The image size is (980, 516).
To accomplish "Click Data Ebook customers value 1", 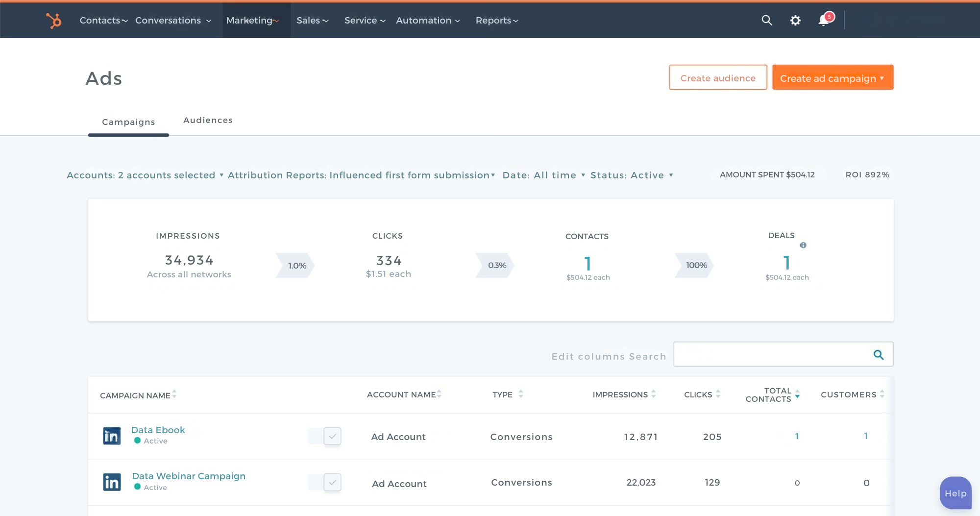I will pyautogui.click(x=866, y=436).
